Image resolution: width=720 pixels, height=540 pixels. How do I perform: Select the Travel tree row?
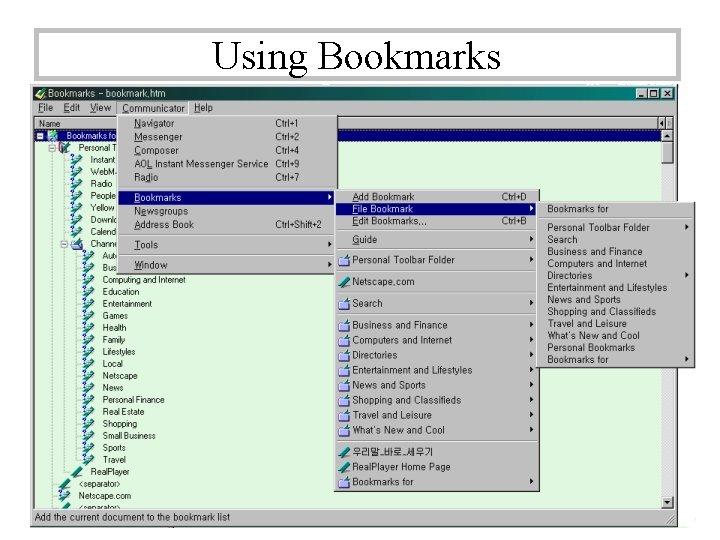point(114,460)
